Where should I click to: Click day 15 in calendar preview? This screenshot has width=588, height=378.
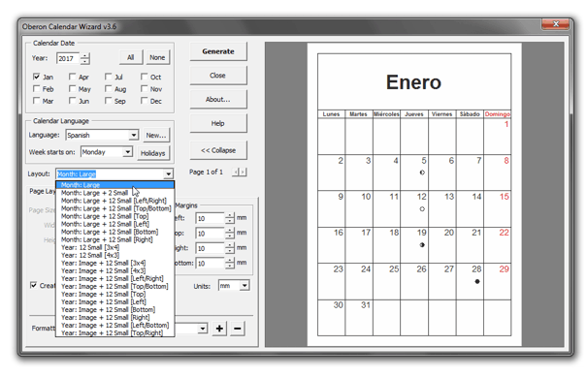504,197
